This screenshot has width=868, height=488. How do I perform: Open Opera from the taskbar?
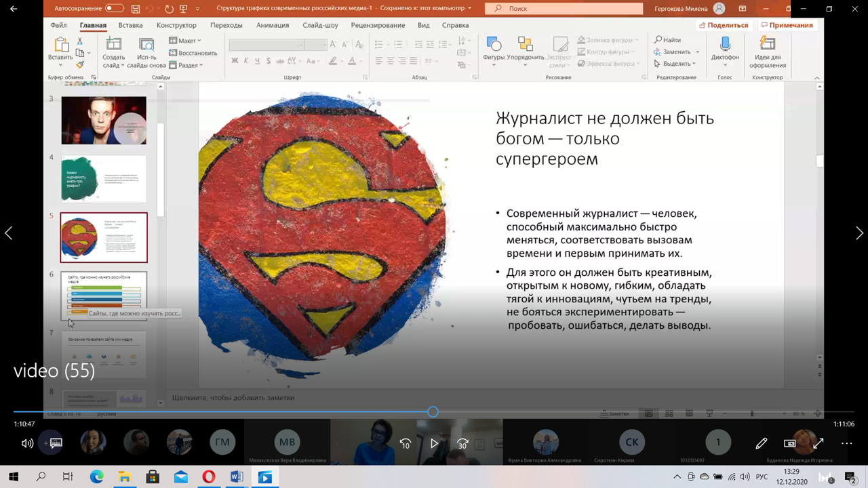pos(209,477)
